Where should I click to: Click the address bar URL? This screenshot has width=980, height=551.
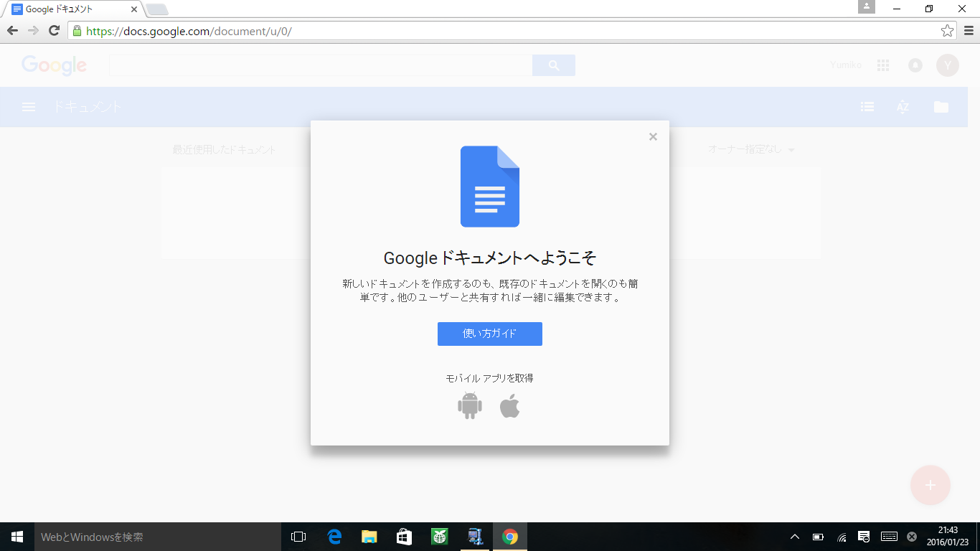click(x=189, y=31)
